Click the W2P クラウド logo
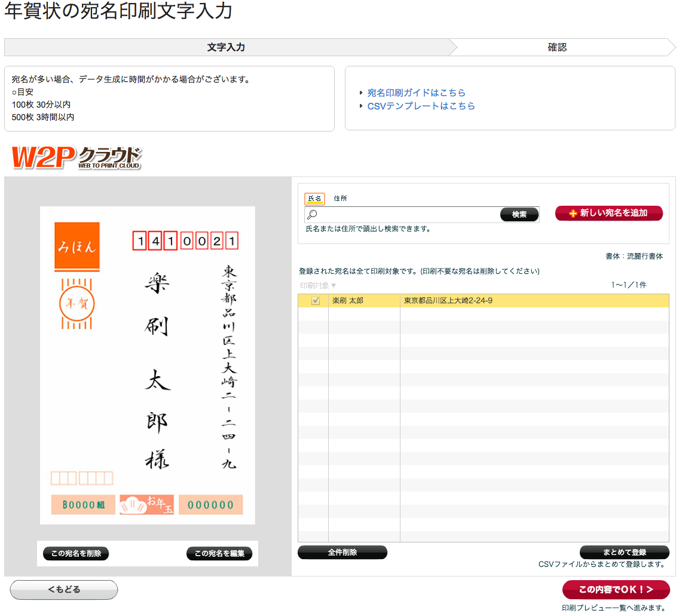The image size is (679, 616). pos(77,158)
